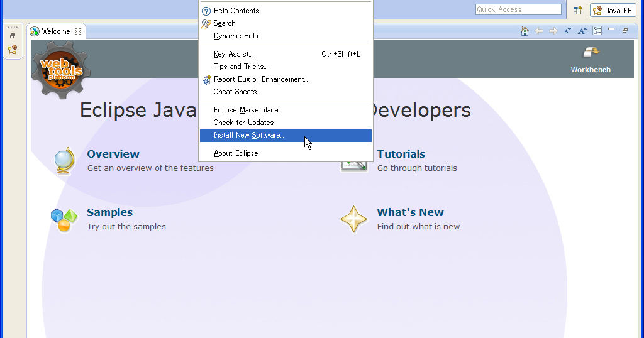This screenshot has width=644, height=338.
Task: Click the web tools platform logo
Action: (62, 70)
